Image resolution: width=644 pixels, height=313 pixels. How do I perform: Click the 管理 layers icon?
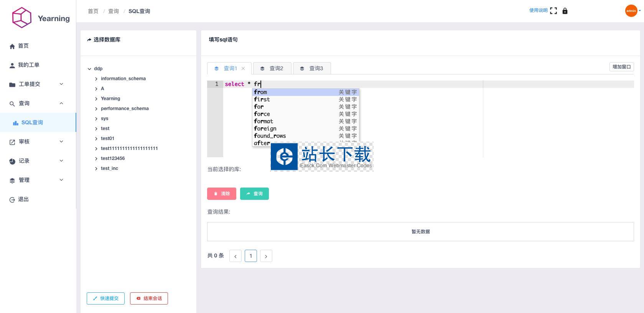(x=12, y=180)
